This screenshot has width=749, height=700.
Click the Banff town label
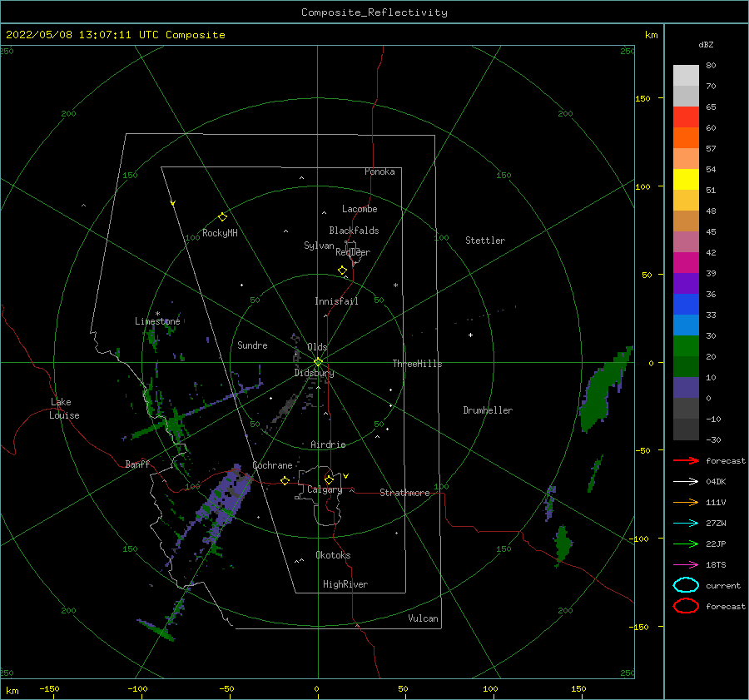137,464
